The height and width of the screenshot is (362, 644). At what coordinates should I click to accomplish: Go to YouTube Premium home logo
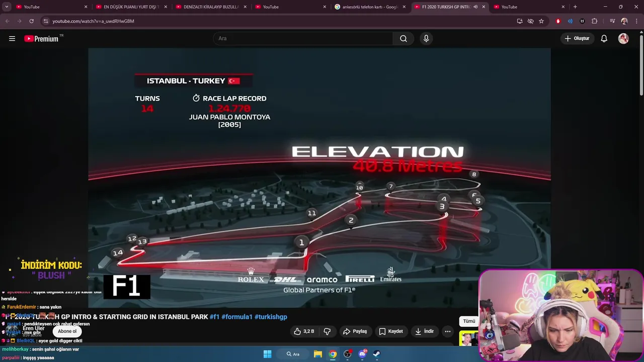point(41,39)
